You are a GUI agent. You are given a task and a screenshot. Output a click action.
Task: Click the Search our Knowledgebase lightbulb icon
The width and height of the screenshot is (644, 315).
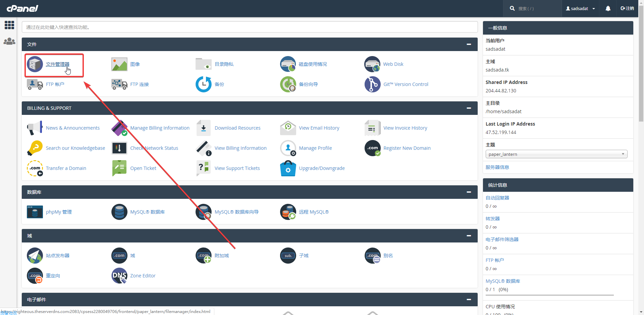click(35, 148)
